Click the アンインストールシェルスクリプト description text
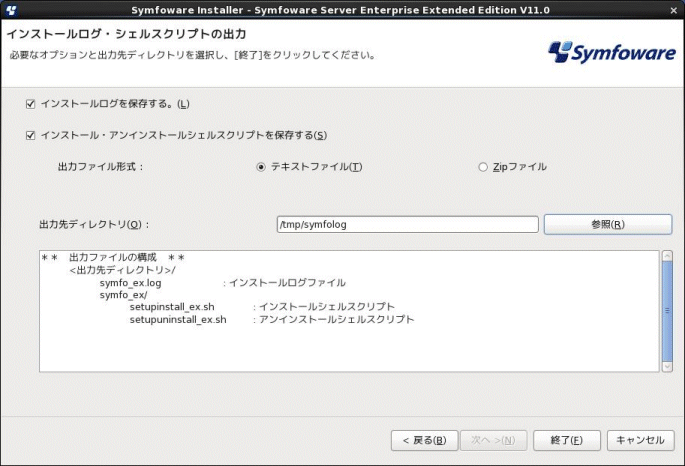Image resolution: width=685 pixels, height=466 pixels. [336, 320]
